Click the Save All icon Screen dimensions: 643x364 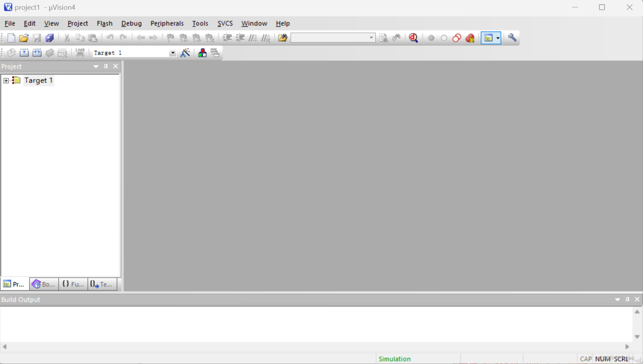[50, 38]
